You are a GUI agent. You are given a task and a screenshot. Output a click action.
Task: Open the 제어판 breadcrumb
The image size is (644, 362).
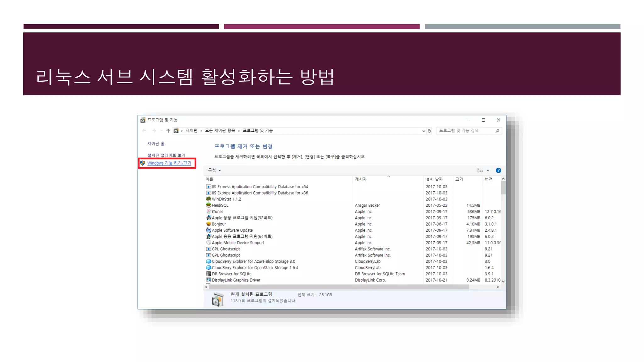click(x=192, y=130)
